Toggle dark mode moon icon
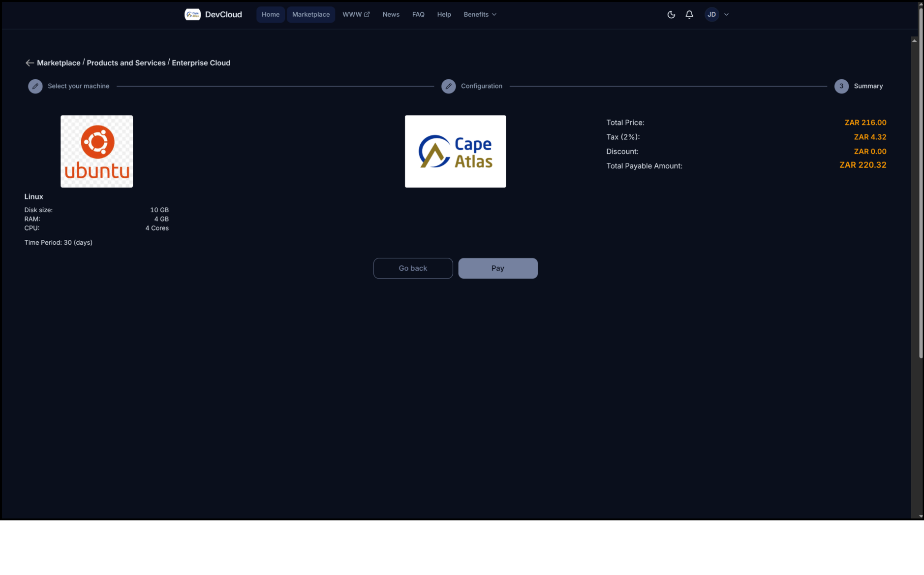This screenshot has width=924, height=575. (x=671, y=15)
